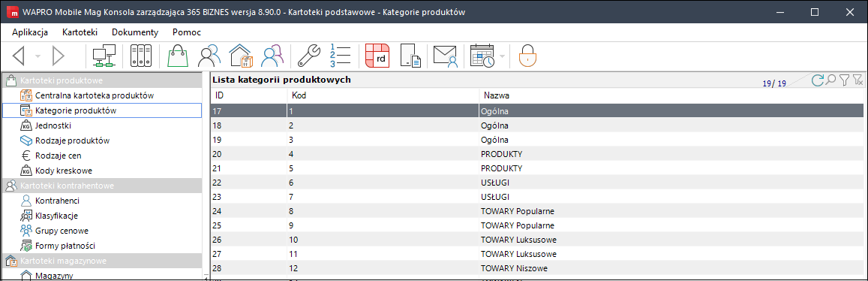Select the Ogólna row with Kod 3

point(537,139)
